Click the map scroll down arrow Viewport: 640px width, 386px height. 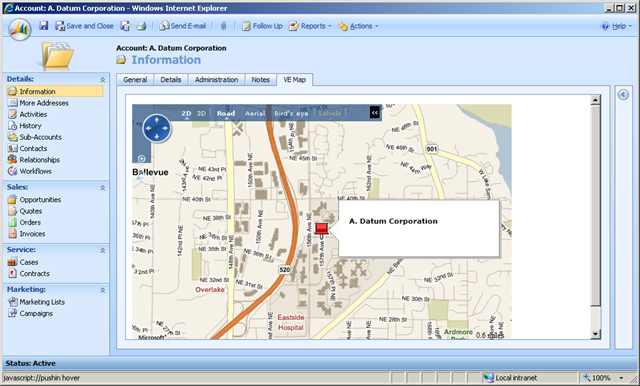(x=596, y=334)
